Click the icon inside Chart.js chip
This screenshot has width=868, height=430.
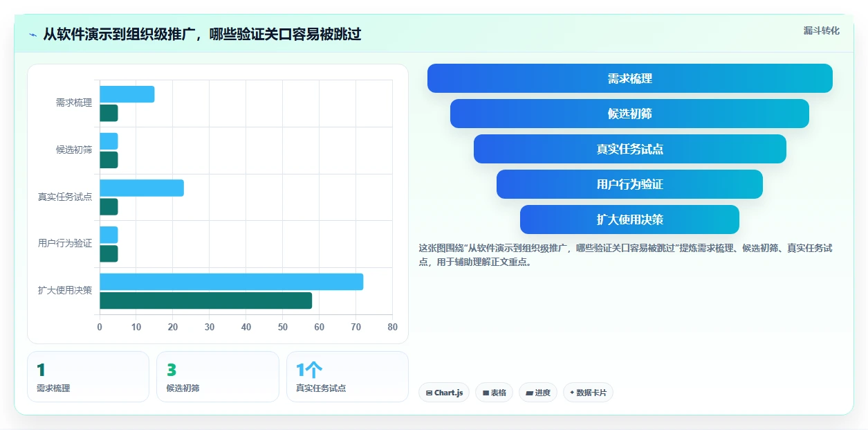click(x=429, y=393)
